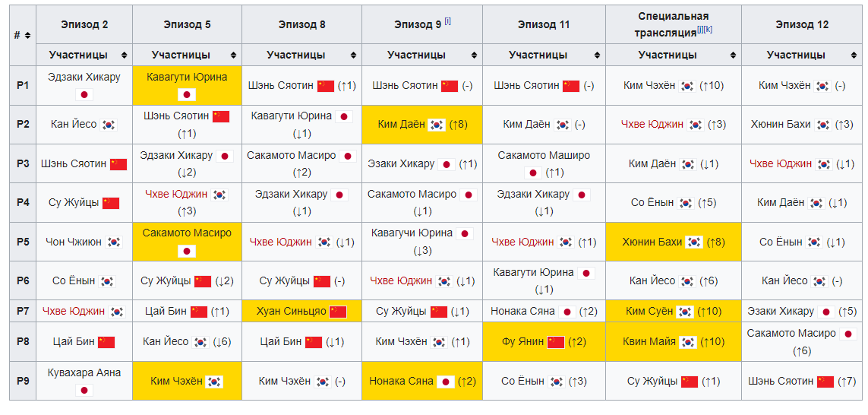Click Korea flag beside Ким Суён
868x415 pixels.
pyautogui.click(x=685, y=312)
